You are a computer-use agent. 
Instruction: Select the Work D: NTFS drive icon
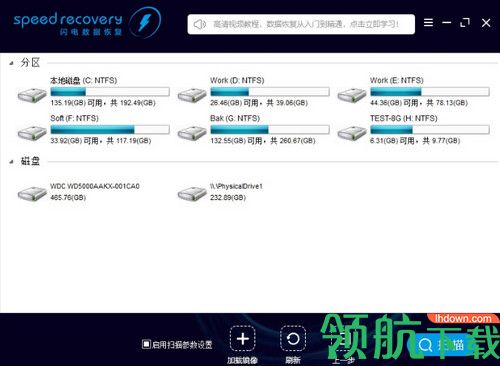pyautogui.click(x=192, y=95)
